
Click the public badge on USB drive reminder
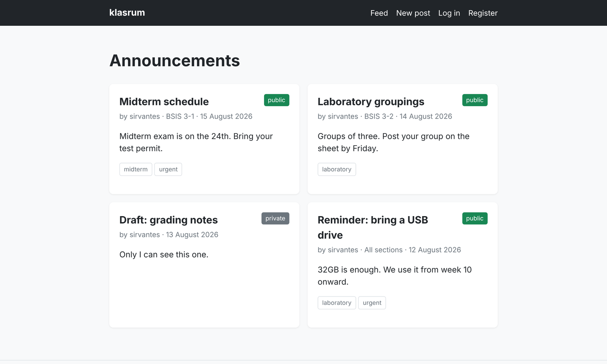coord(475,218)
